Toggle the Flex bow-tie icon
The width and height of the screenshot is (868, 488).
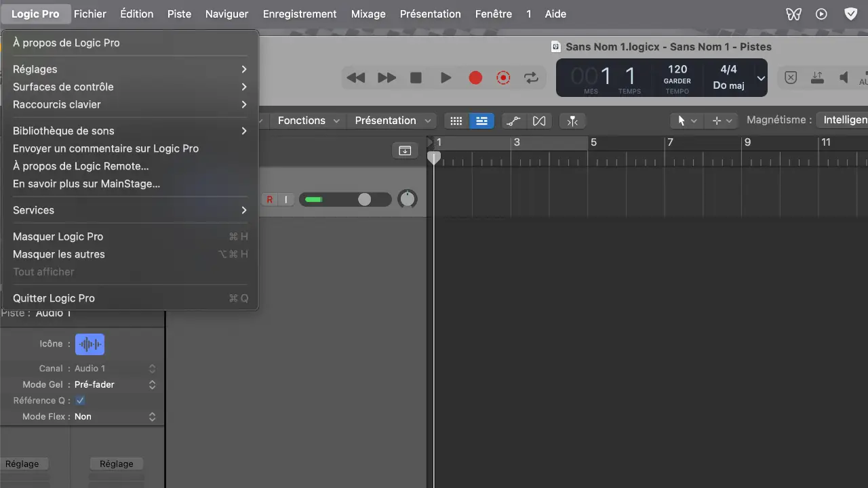click(539, 121)
